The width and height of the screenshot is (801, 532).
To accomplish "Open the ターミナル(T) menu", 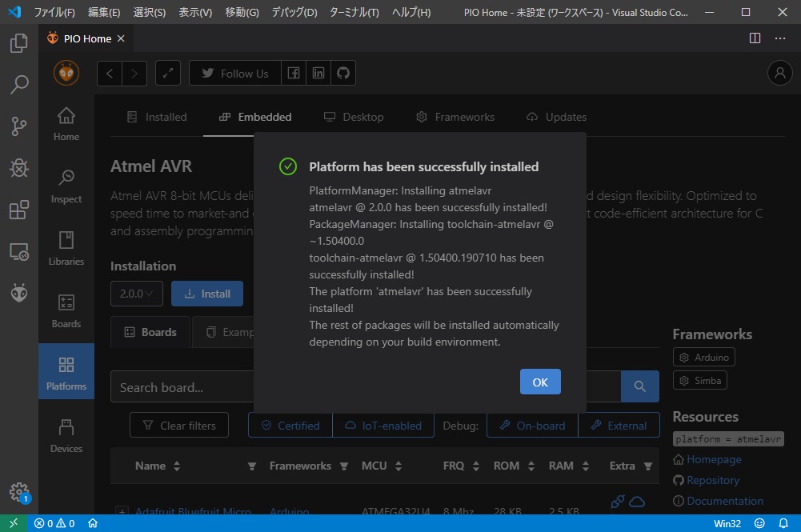I will click(354, 12).
